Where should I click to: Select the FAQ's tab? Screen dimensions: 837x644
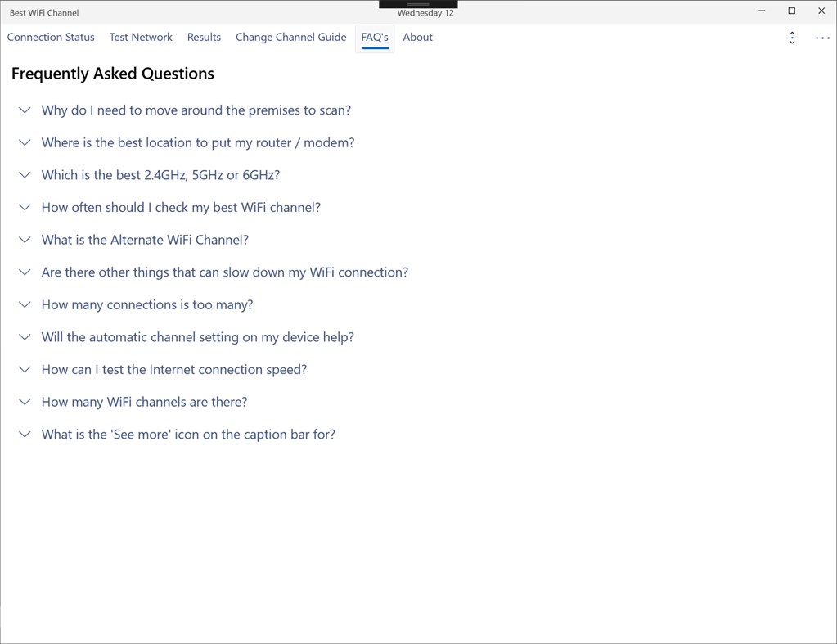click(x=375, y=38)
